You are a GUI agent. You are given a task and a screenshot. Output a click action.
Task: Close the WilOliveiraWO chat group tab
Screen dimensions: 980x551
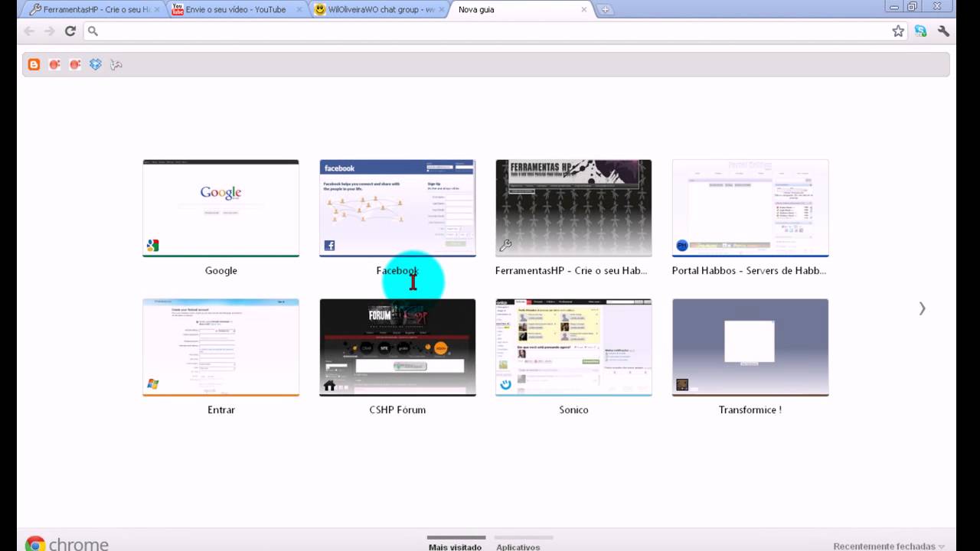tap(441, 10)
